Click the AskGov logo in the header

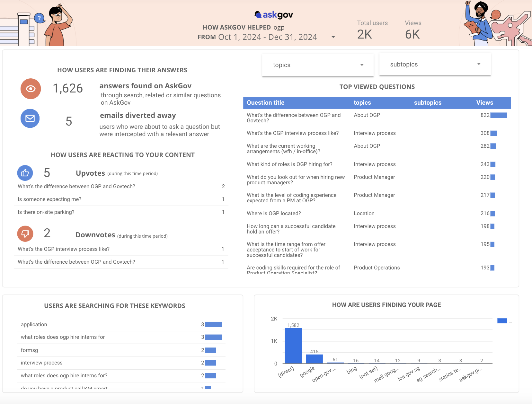pyautogui.click(x=274, y=15)
